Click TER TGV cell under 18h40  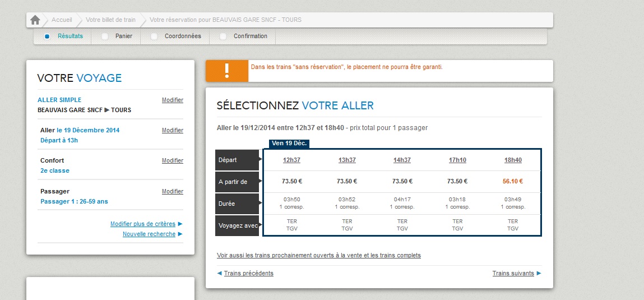[513, 225]
